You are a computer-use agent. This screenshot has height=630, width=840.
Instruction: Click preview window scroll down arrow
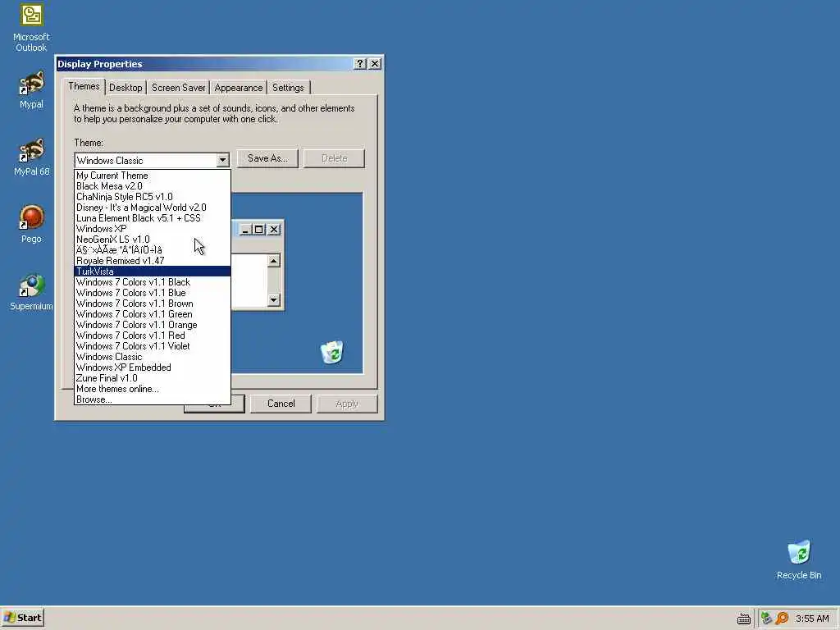click(x=274, y=299)
